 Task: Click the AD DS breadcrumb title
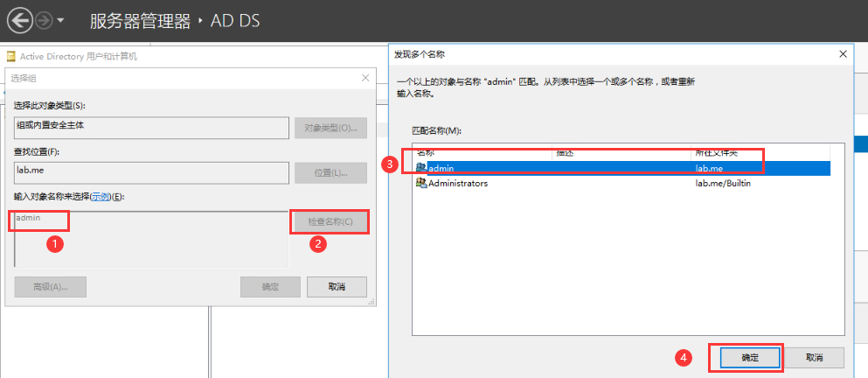pyautogui.click(x=235, y=21)
